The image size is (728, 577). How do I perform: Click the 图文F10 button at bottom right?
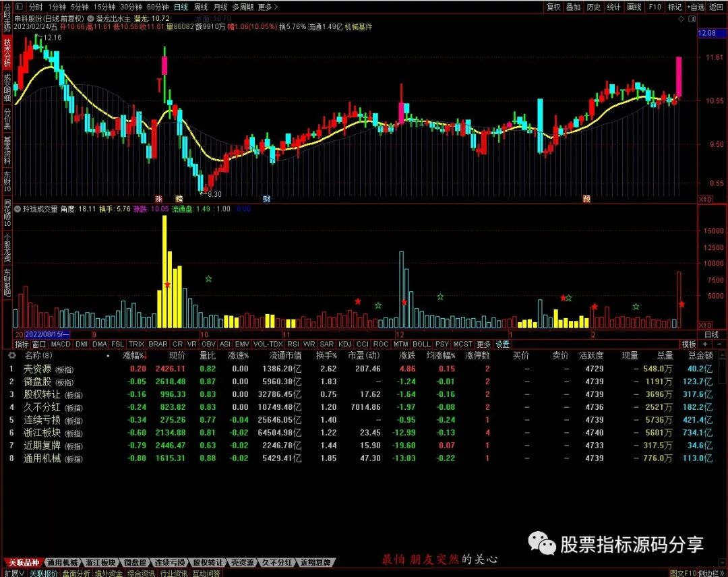[x=684, y=573]
